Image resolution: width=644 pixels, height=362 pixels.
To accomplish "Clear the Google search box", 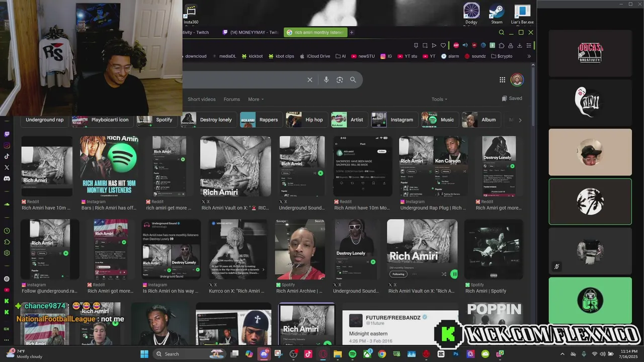I will [x=310, y=79].
